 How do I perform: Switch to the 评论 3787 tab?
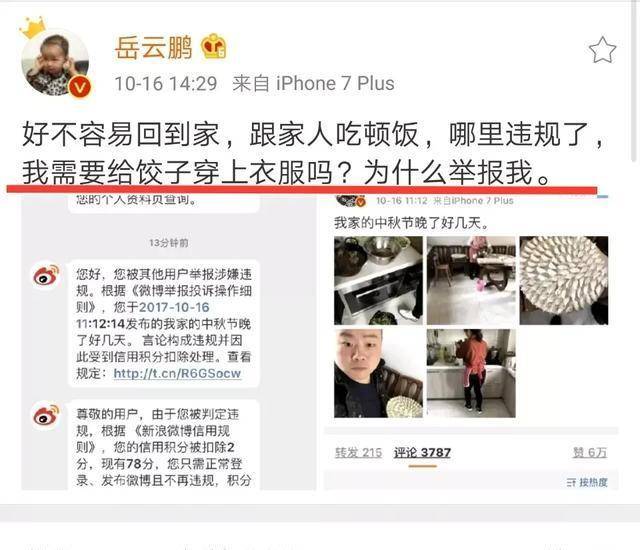tap(422, 452)
